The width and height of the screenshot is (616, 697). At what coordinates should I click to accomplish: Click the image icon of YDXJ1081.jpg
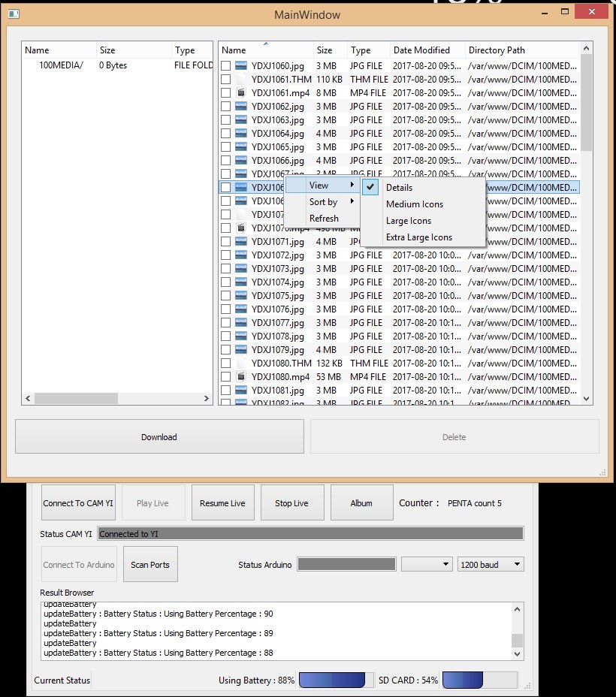coord(241,390)
